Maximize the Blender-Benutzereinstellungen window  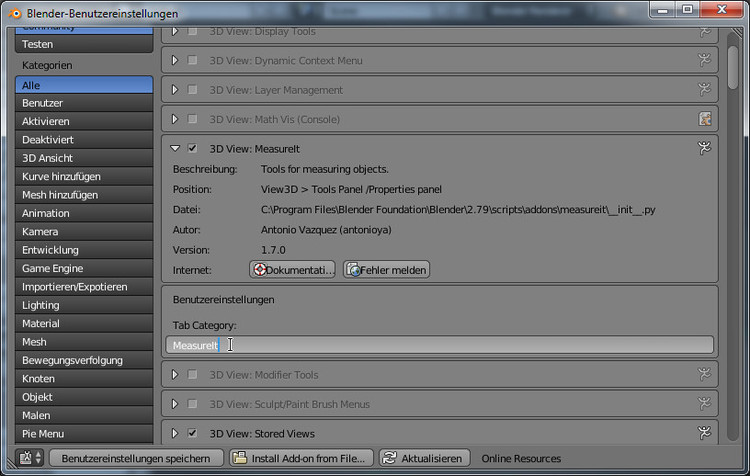[687, 9]
